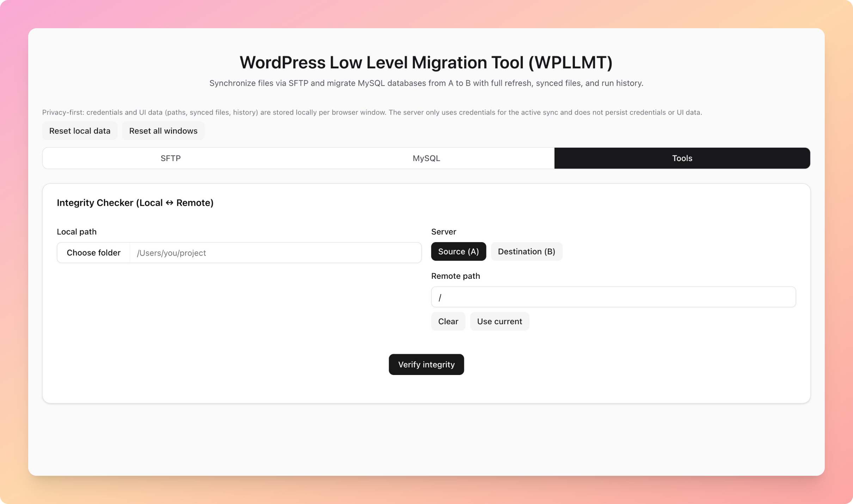Image resolution: width=853 pixels, height=504 pixels.
Task: Click the WordPress Low Level Migration Tool title
Action: (426, 62)
